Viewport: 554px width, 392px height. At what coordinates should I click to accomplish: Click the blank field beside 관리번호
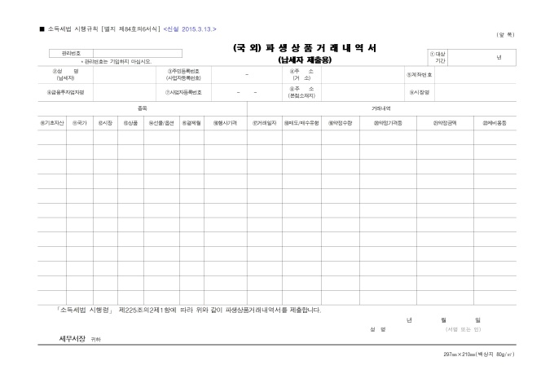coord(138,53)
